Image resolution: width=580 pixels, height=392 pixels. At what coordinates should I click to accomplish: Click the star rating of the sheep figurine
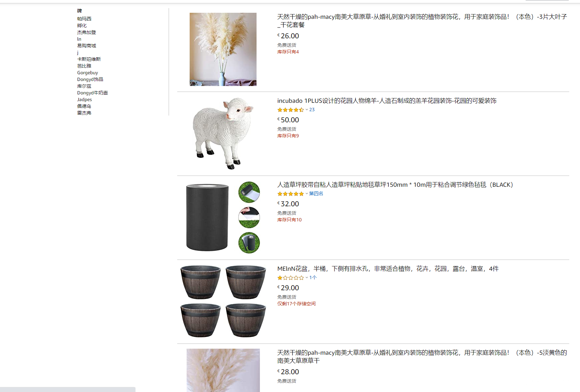point(291,110)
